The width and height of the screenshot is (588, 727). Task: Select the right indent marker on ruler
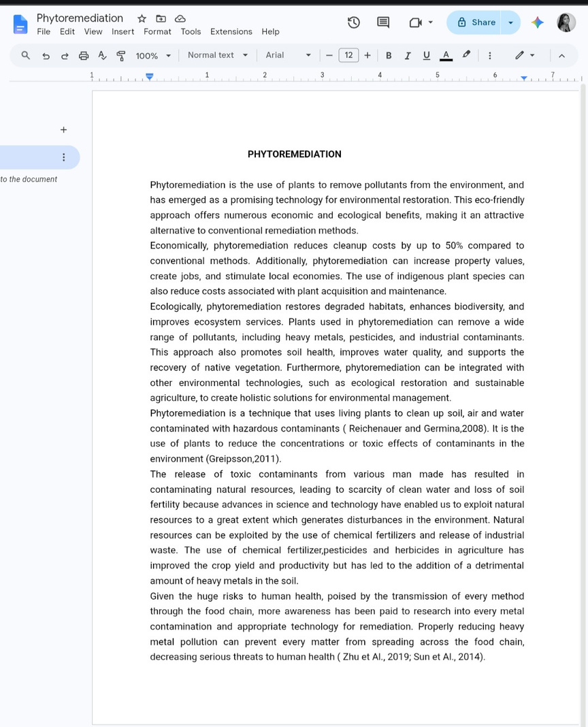(x=523, y=78)
